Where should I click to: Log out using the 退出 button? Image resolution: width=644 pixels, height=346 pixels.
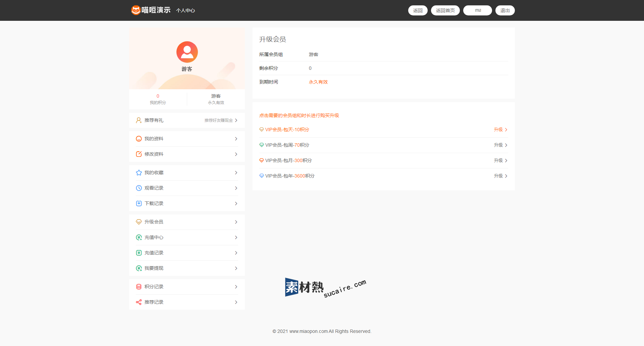pyautogui.click(x=505, y=10)
